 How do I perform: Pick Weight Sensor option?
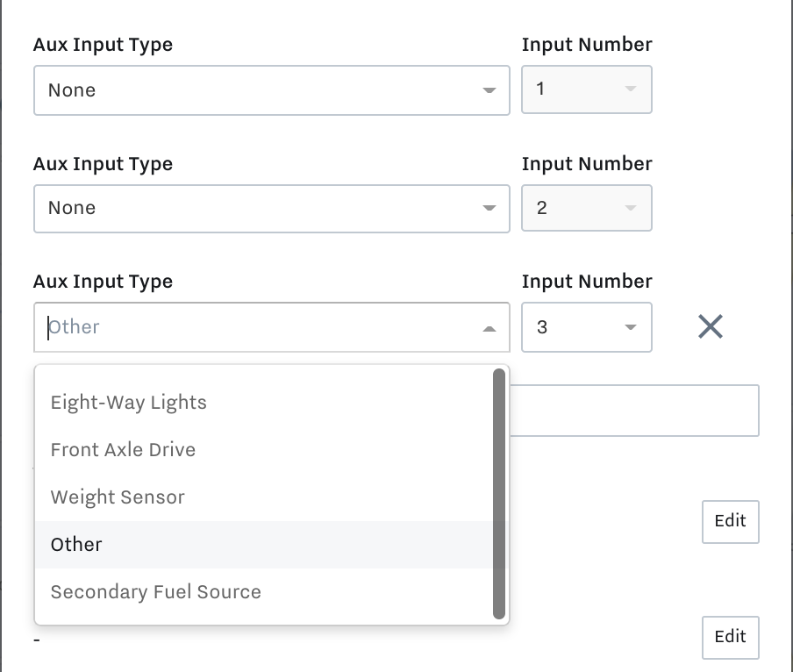pos(263,497)
